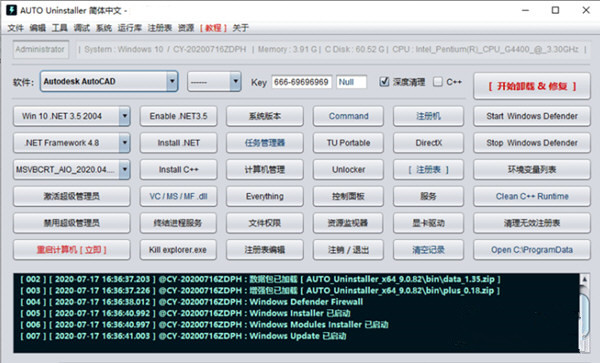Open the 注册表 menu in menu bar
This screenshot has height=363, width=600.
coord(160,28)
